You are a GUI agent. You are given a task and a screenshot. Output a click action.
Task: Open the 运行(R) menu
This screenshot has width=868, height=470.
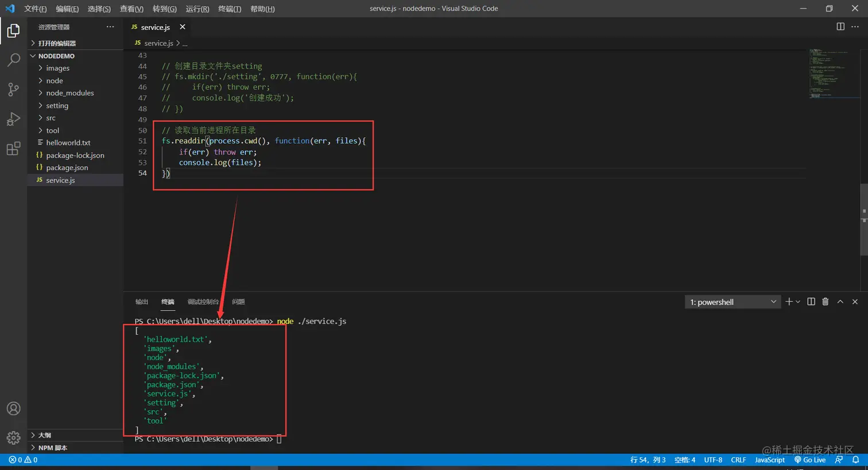197,9
